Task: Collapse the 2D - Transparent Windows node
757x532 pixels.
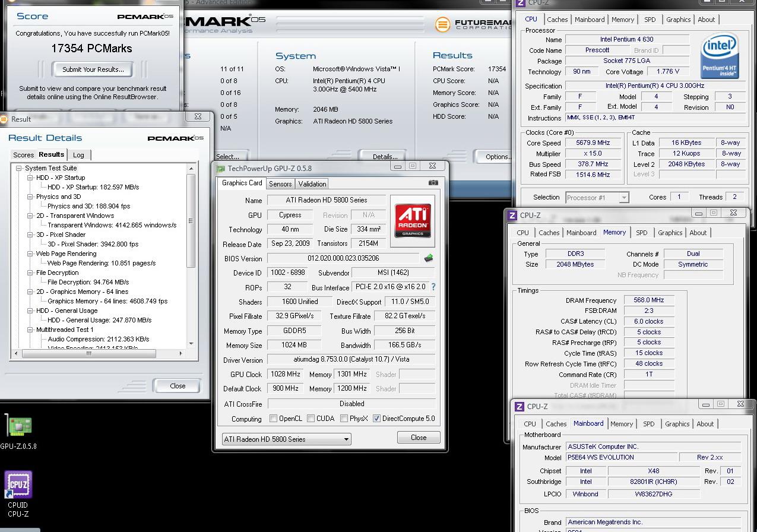Action: coord(30,216)
